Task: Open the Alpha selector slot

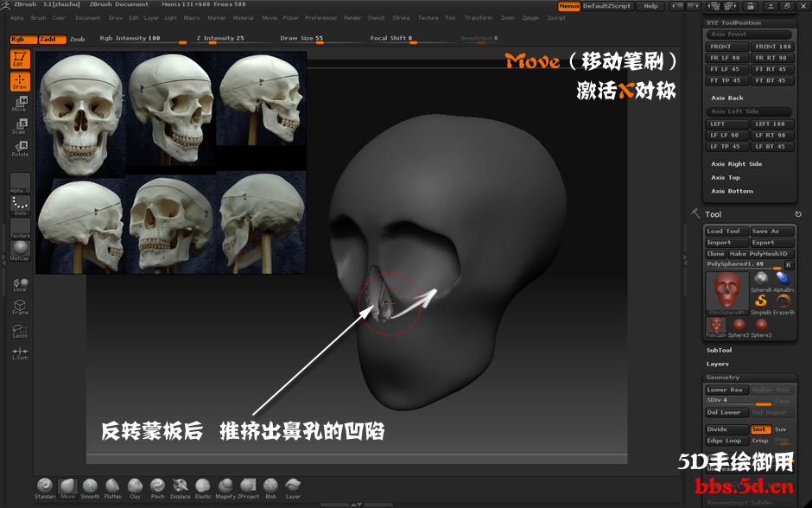Action: pos(20,183)
